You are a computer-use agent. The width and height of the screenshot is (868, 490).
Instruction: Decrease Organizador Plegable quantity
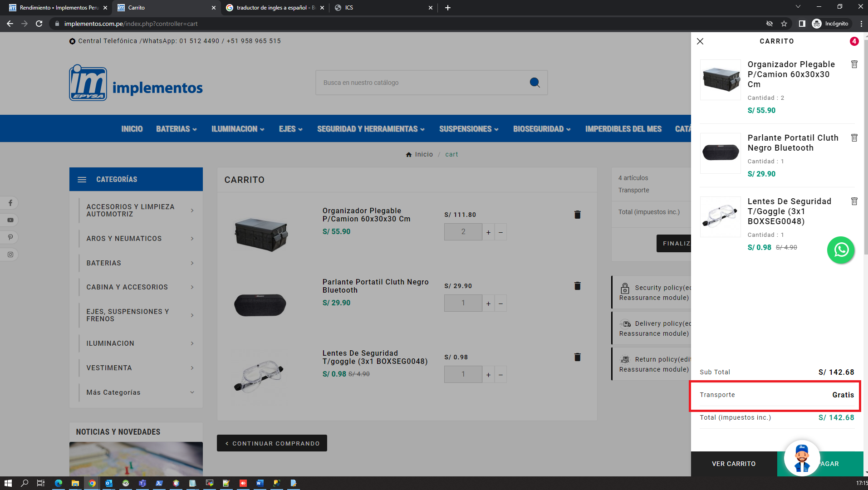pyautogui.click(x=501, y=232)
